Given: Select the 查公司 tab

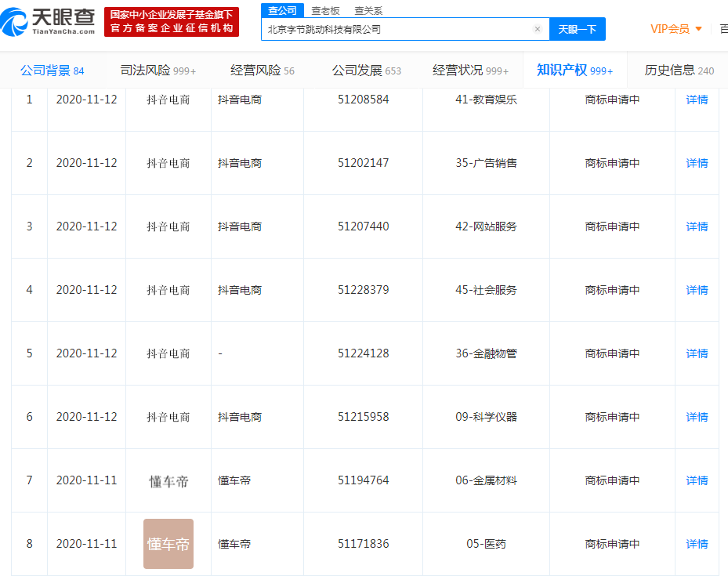Looking at the screenshot, I should point(281,10).
